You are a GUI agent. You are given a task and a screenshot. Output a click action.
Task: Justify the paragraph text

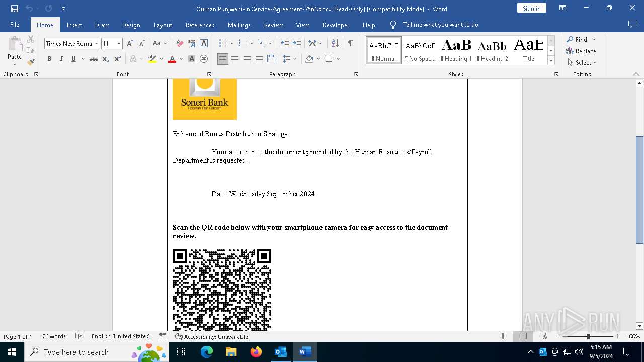[x=259, y=59]
